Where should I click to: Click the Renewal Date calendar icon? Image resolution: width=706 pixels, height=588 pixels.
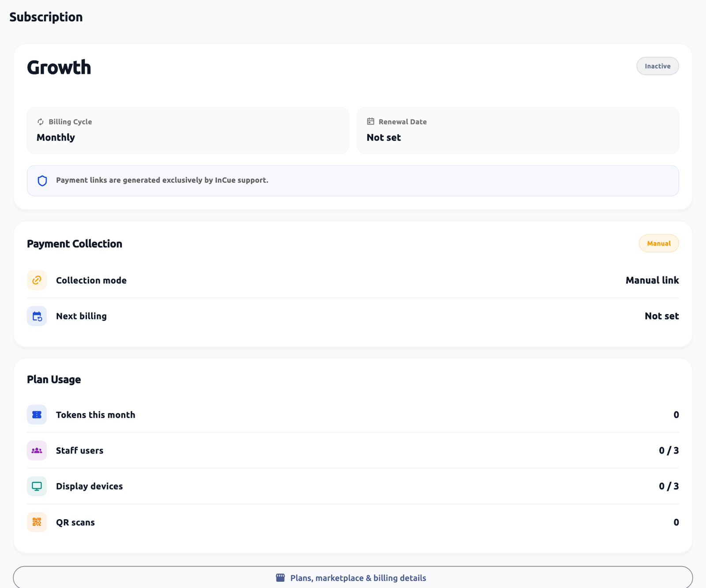tap(371, 121)
